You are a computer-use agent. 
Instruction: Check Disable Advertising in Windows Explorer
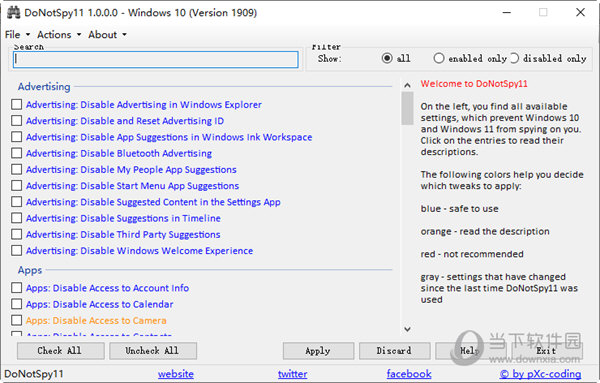click(x=16, y=104)
